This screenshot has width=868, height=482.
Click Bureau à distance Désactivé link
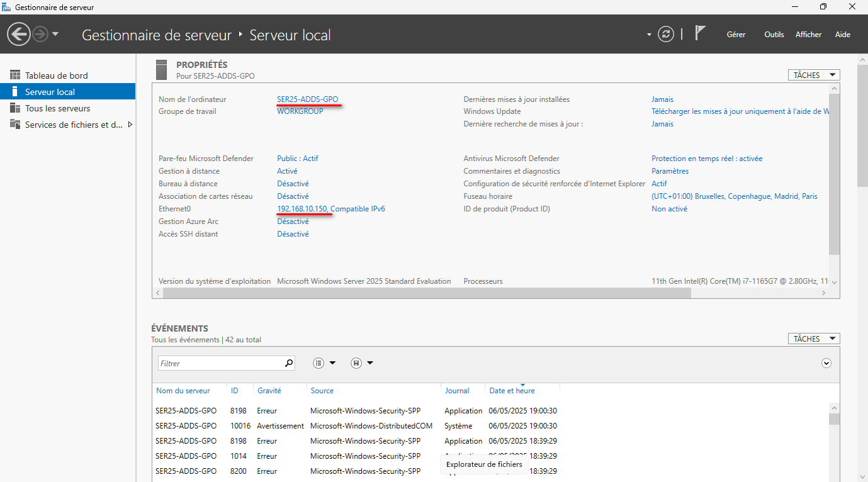(293, 184)
